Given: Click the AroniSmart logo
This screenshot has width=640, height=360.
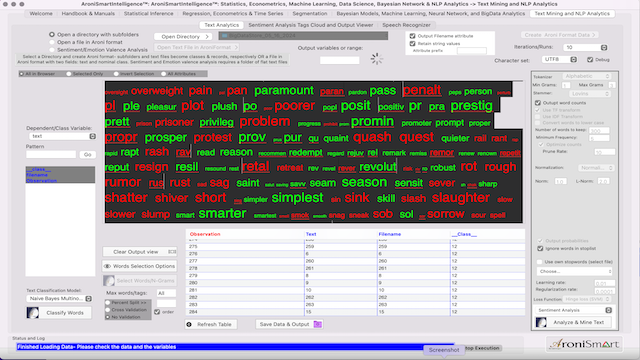Looking at the screenshot, I should click(584, 344).
